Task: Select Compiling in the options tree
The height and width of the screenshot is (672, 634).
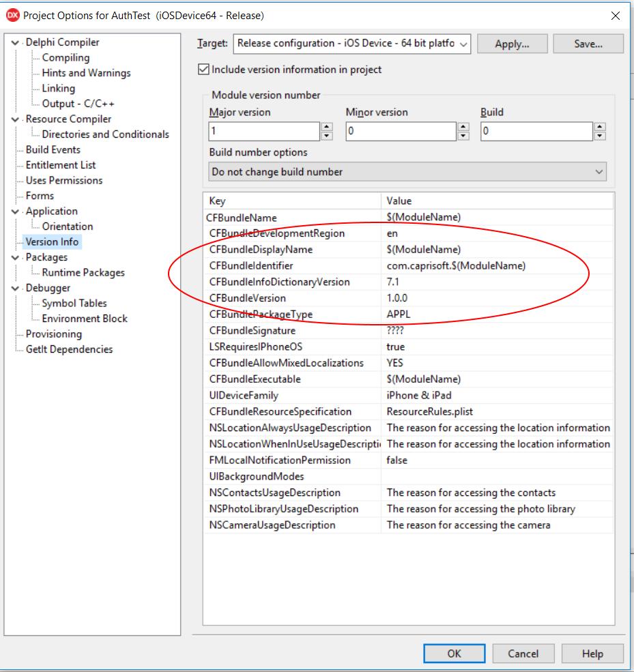Action: click(x=66, y=57)
